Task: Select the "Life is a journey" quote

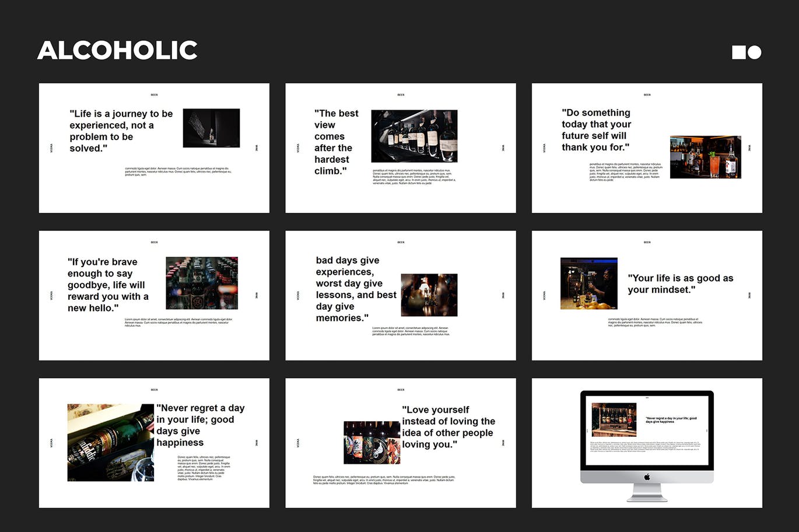Action: pyautogui.click(x=121, y=131)
